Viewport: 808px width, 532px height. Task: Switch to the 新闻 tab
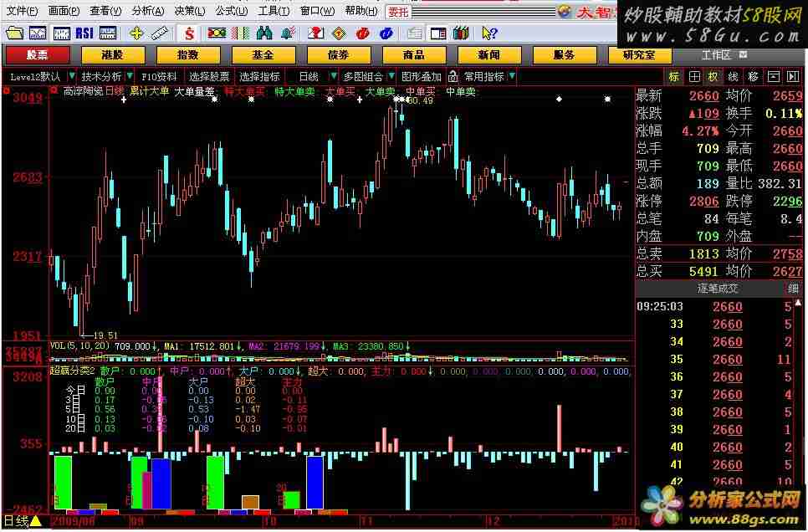pyautogui.click(x=489, y=54)
